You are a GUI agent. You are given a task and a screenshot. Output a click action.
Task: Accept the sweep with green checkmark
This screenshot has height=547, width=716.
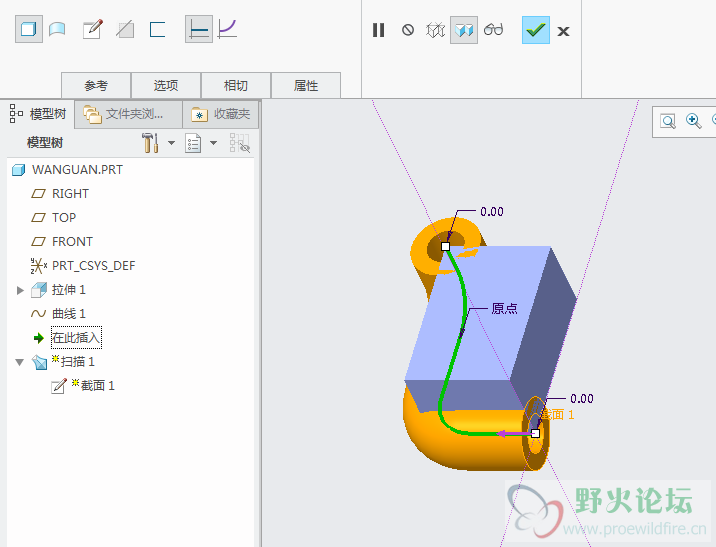pyautogui.click(x=536, y=30)
